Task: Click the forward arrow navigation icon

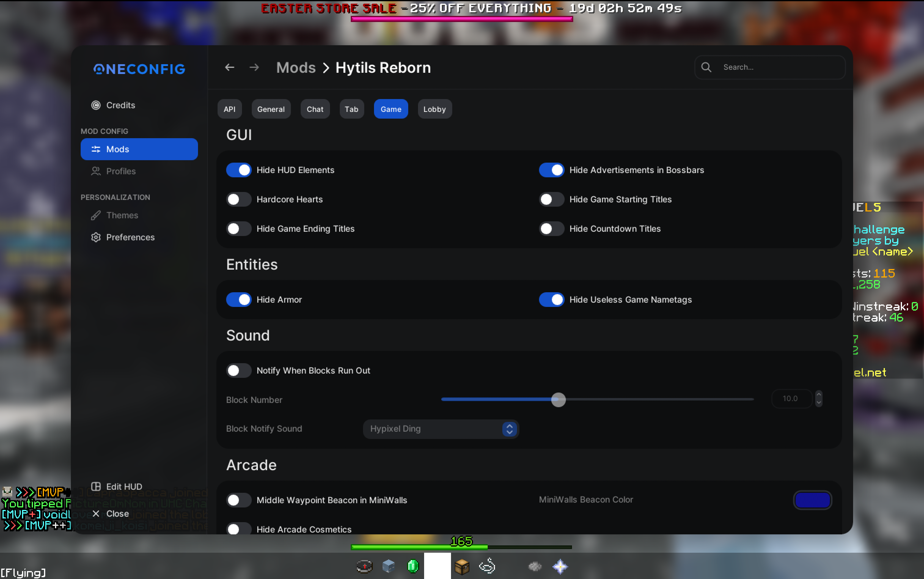Action: point(254,67)
